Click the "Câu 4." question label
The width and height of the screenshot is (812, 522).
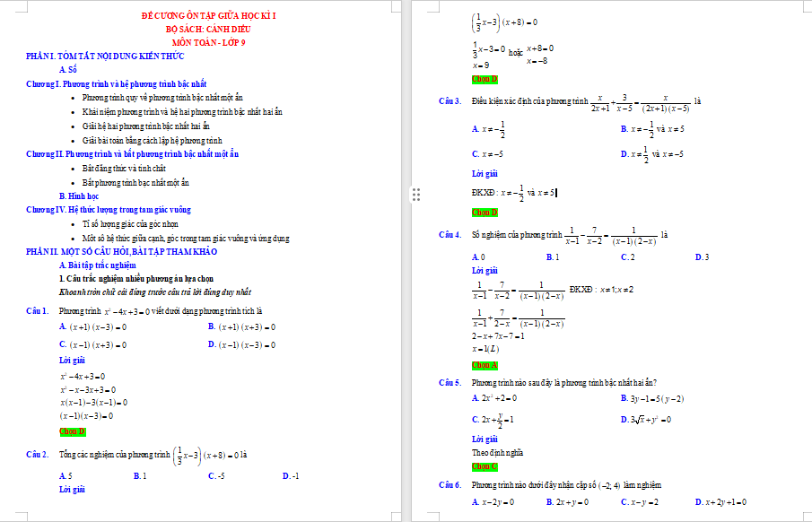(450, 235)
